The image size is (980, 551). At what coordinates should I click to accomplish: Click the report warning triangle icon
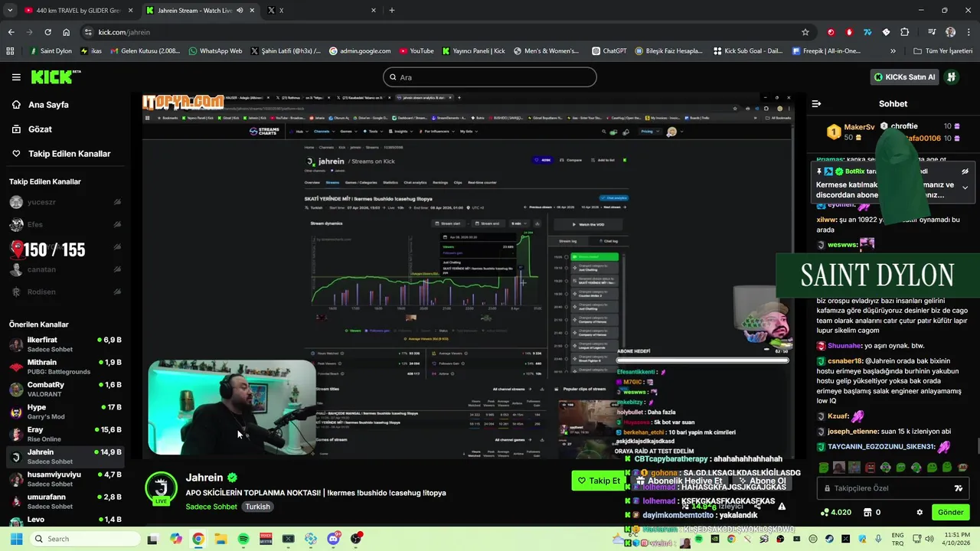(x=782, y=506)
